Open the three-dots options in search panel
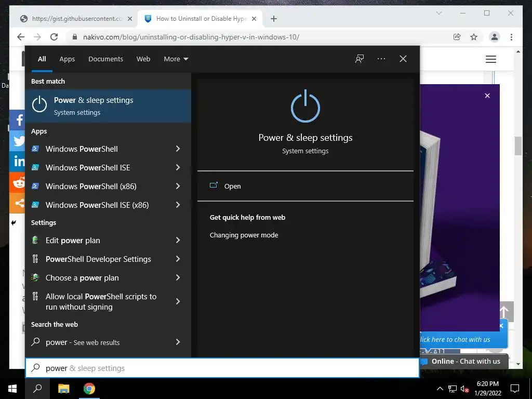The width and height of the screenshot is (532, 399). pyautogui.click(x=381, y=59)
